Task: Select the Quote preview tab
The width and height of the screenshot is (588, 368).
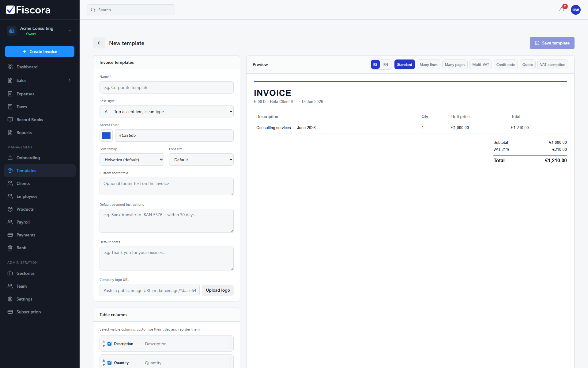Action: coord(527,65)
